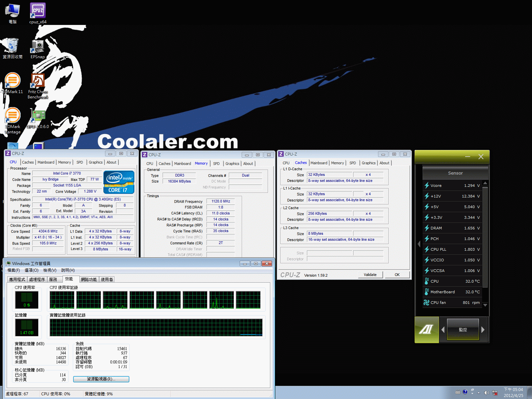The height and width of the screenshot is (399, 532).
Task: Open 資源監視器 Resource Monitor button
Action: [x=101, y=379]
